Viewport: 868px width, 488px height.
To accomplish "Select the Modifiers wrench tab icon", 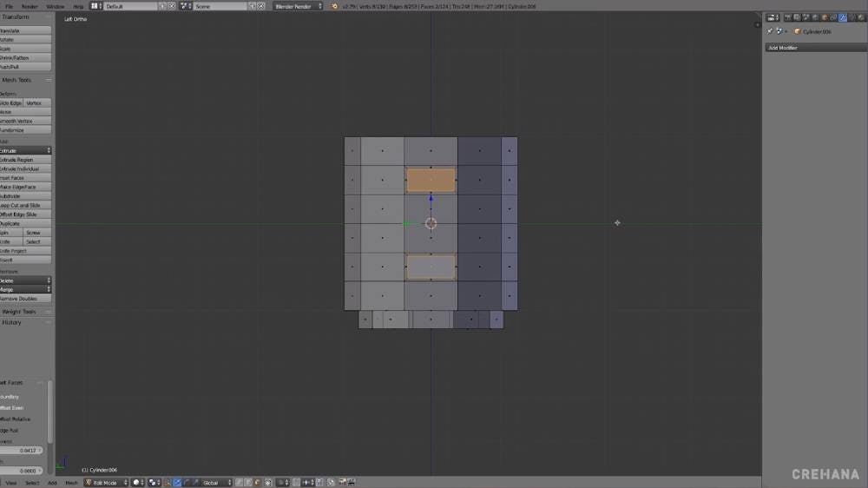I will [x=843, y=17].
